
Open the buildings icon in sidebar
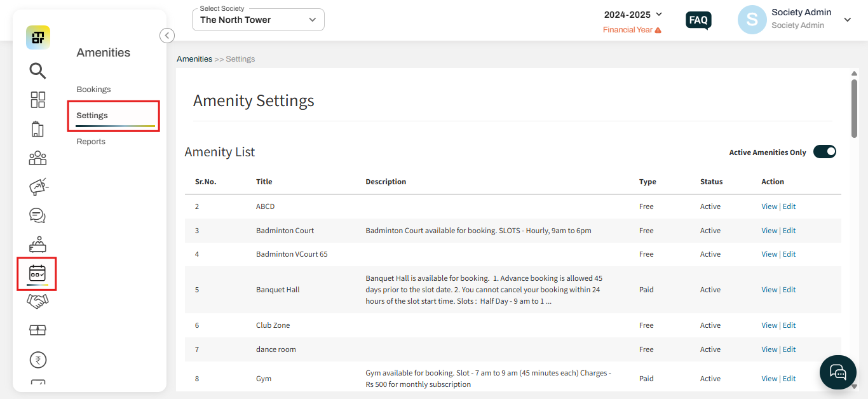[37, 129]
